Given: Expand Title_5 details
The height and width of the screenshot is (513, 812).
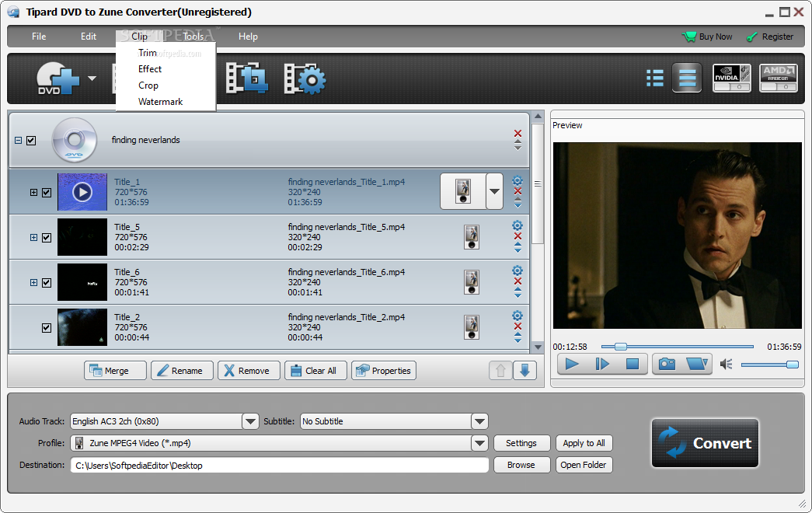Looking at the screenshot, I should point(33,237).
